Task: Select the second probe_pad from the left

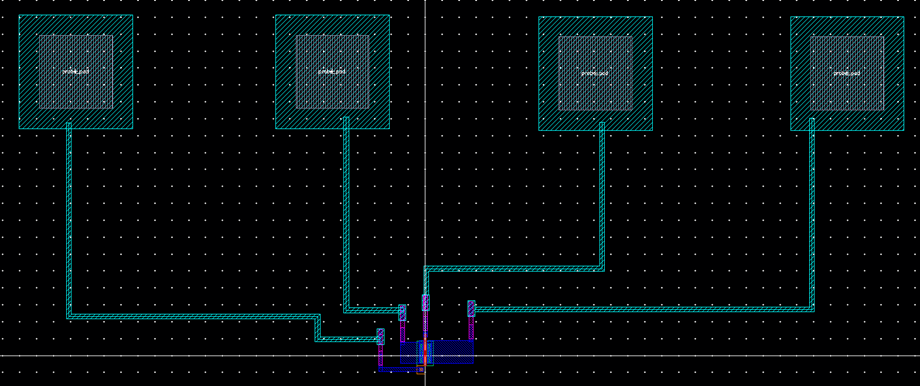Action: [x=332, y=72]
